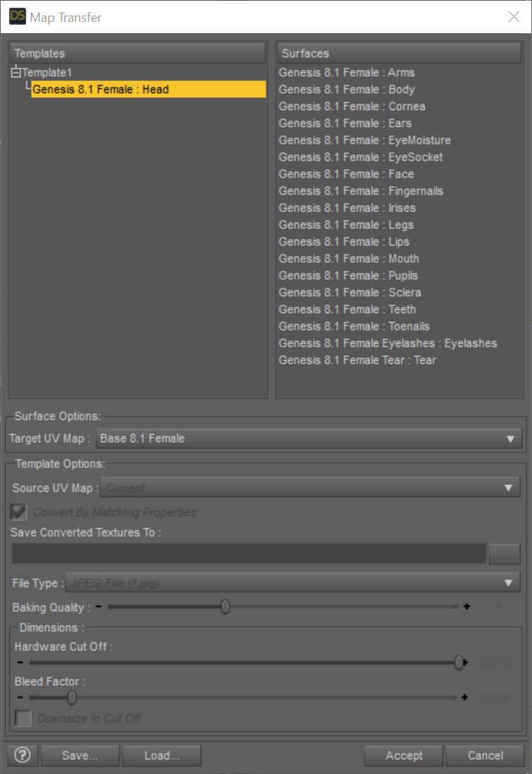Viewport: 532px width, 774px height.
Task: Select Genesis 8.1 Female Eyelashes : Eyelashes surface
Action: (388, 343)
